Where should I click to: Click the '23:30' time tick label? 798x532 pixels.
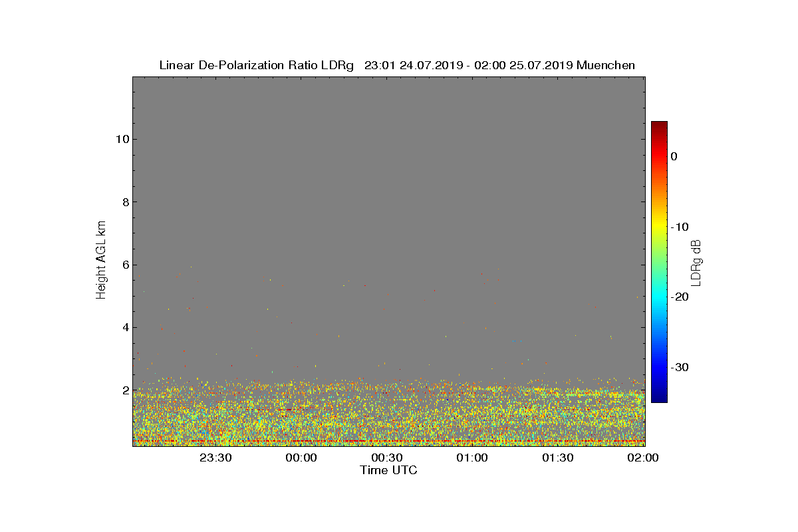[215, 458]
